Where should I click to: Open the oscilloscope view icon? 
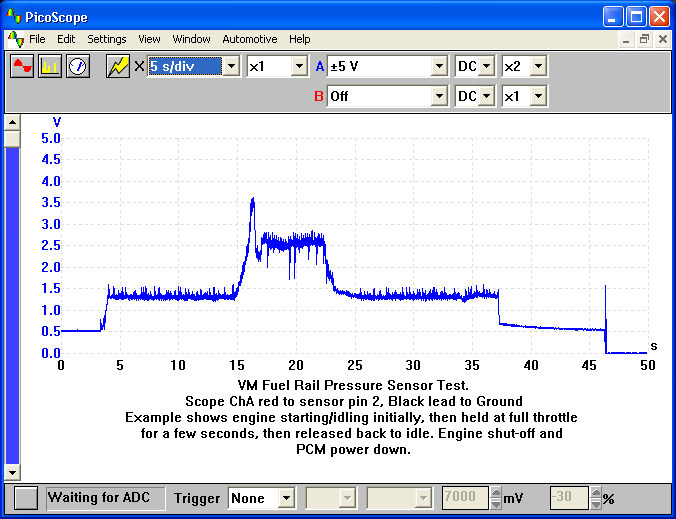pos(22,67)
